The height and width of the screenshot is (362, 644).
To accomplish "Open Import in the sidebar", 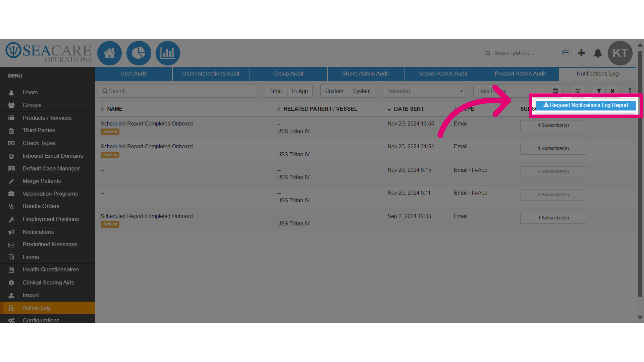I will [x=47, y=295].
